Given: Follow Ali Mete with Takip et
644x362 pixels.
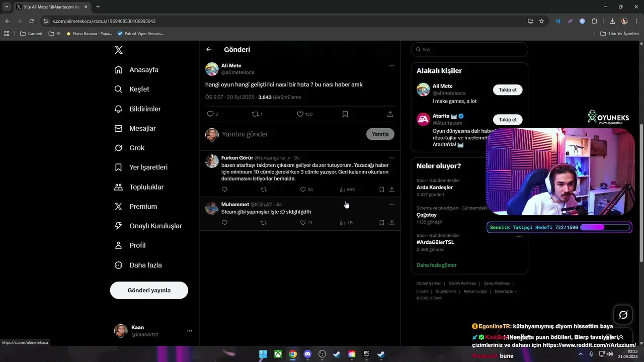Looking at the screenshot, I should coord(508,90).
